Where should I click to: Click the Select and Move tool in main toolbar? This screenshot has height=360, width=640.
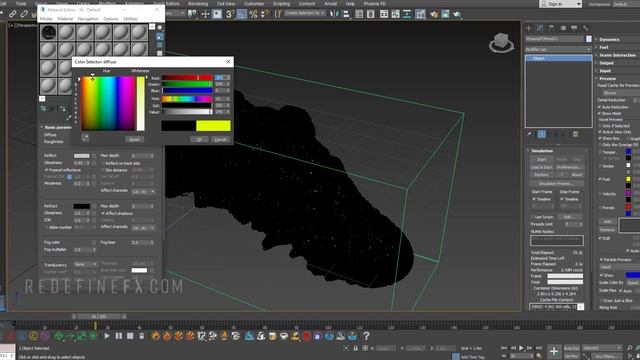click(x=205, y=14)
